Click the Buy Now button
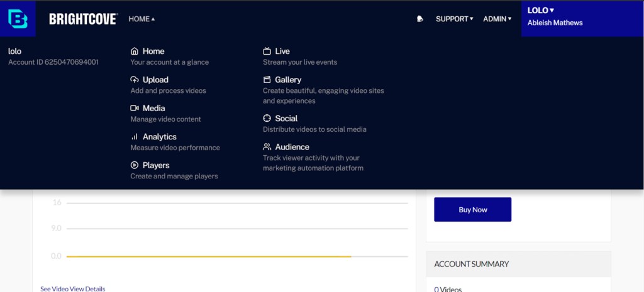 tap(473, 210)
